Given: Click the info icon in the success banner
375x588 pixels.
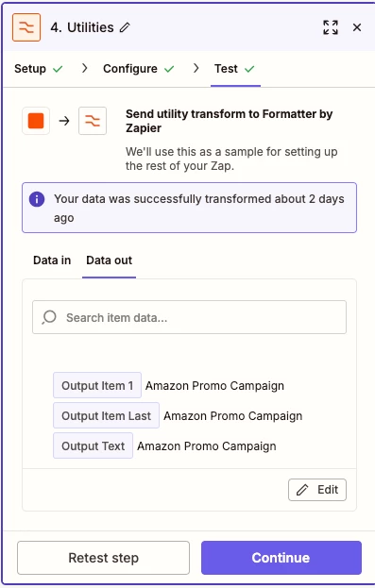Looking at the screenshot, I should (37, 199).
